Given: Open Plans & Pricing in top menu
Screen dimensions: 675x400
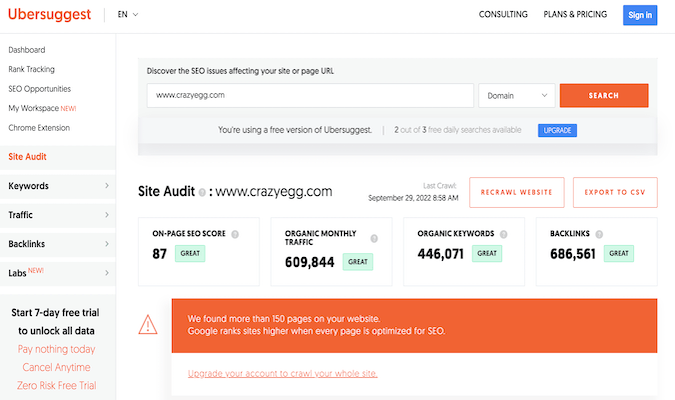Looking at the screenshot, I should click(577, 15).
